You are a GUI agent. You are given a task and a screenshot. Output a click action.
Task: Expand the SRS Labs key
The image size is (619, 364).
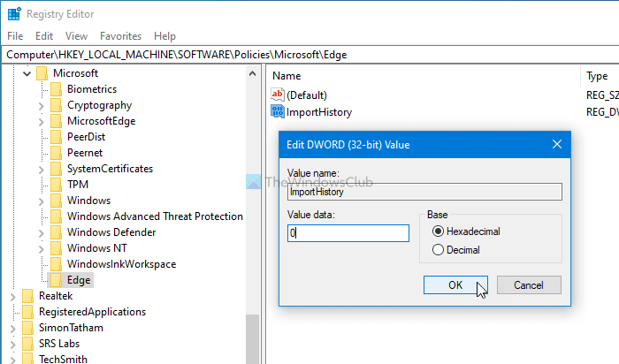tap(12, 345)
